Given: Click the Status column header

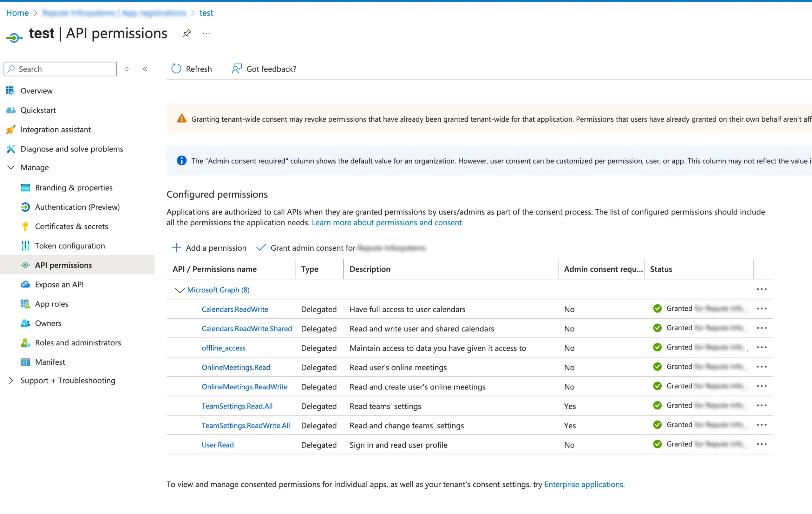Looking at the screenshot, I should tap(661, 269).
